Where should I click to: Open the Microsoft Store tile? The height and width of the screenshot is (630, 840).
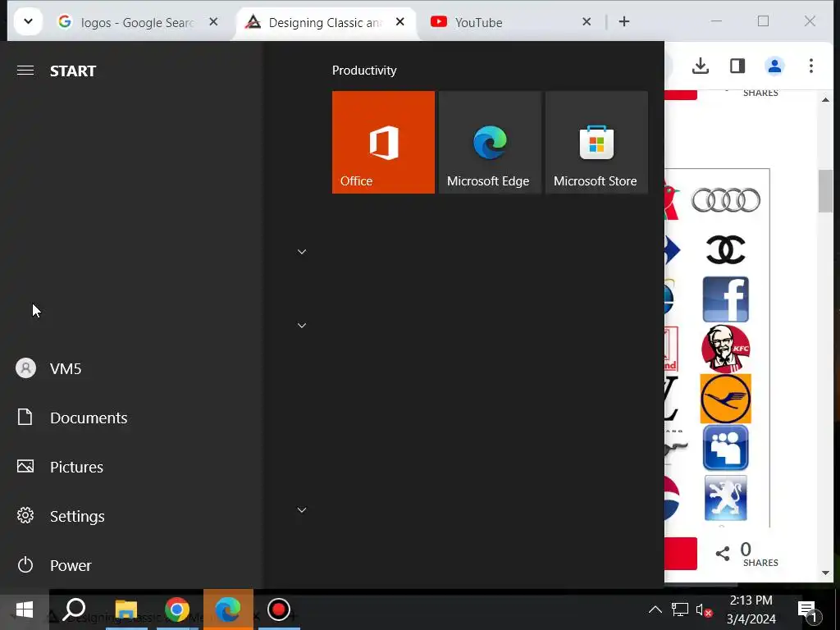[596, 142]
